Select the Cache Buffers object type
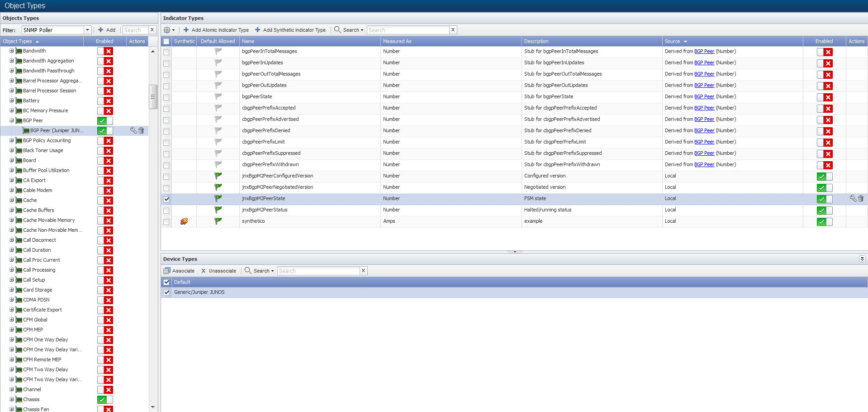 point(38,210)
